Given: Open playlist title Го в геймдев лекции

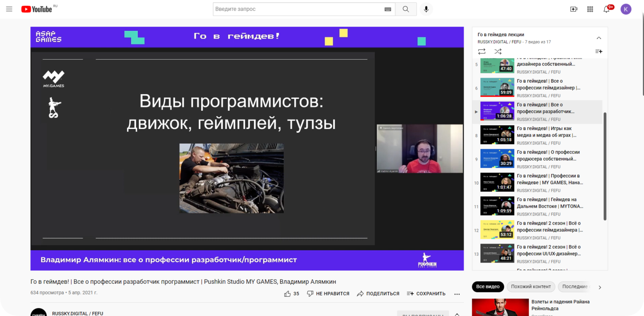Looking at the screenshot, I should (x=501, y=35).
